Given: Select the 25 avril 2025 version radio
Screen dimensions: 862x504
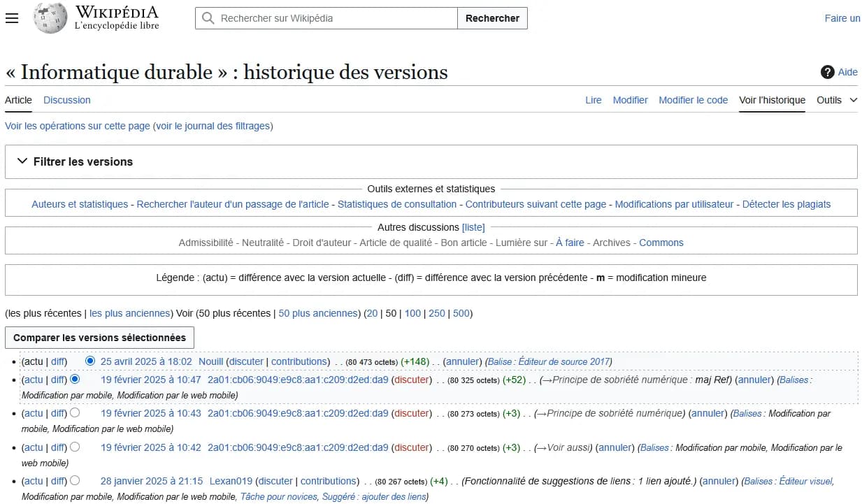Looking at the screenshot, I should pos(89,361).
